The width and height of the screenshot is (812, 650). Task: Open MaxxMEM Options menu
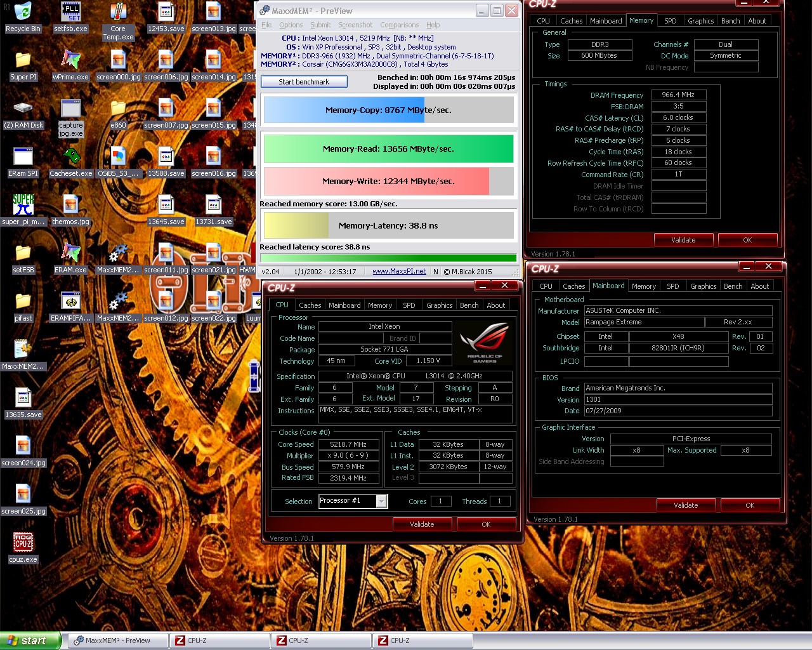291,25
